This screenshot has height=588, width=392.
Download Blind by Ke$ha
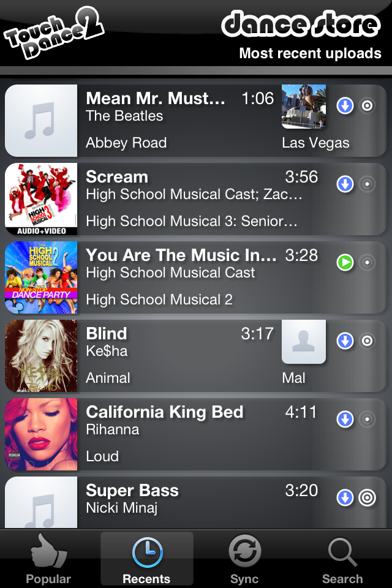coord(345,341)
